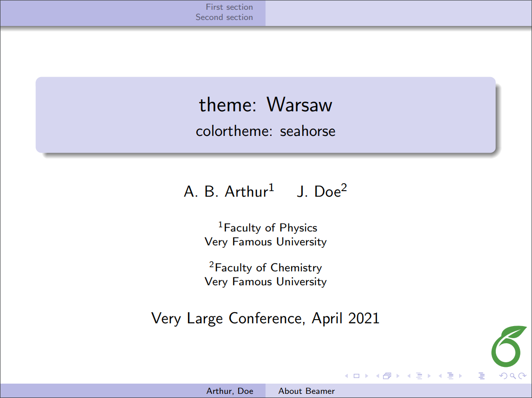Jump to First section from the header

pos(229,7)
